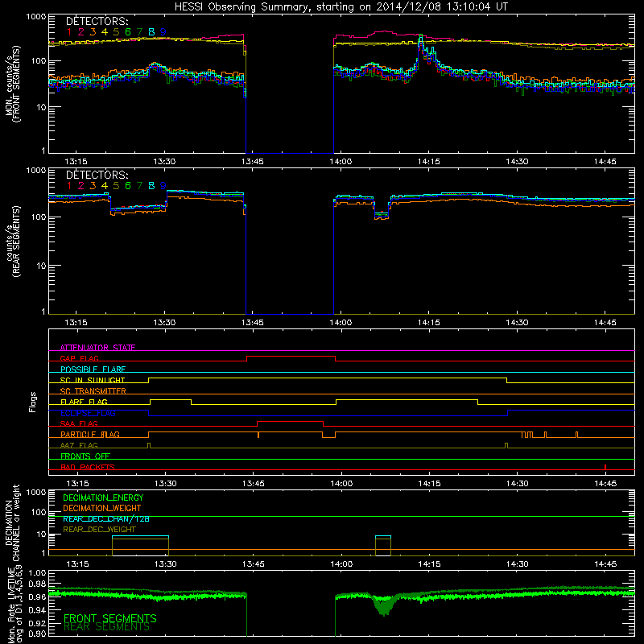Click the AAZ flag pulse near 14:28
The width and height of the screenshot is (644, 644).
point(506,445)
